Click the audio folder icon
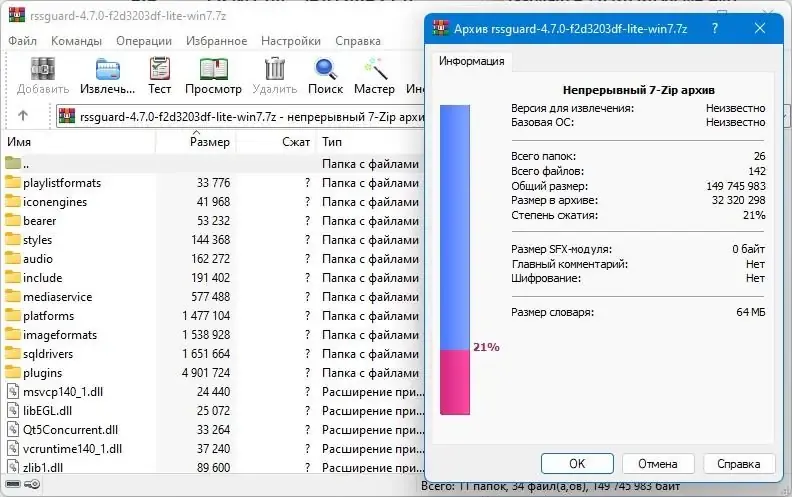 [x=13, y=259]
